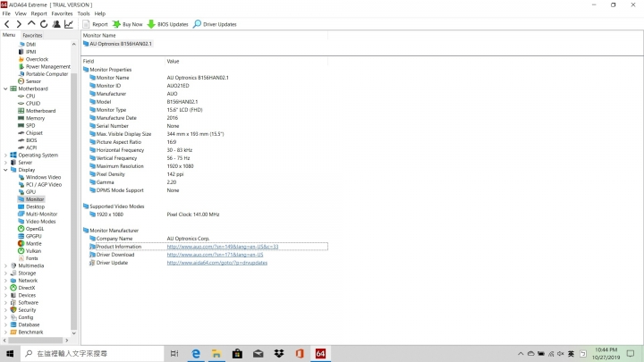
Task: Click the up-level arrow toolbar icon
Action: 31,24
